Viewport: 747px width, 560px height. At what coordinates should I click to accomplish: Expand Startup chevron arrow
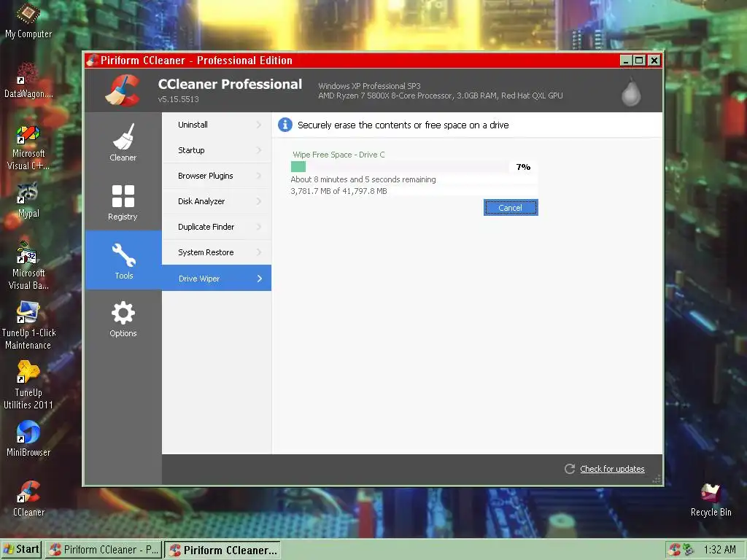tap(259, 150)
